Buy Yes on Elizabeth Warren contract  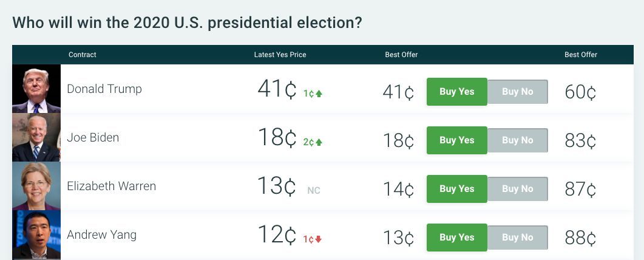(456, 189)
